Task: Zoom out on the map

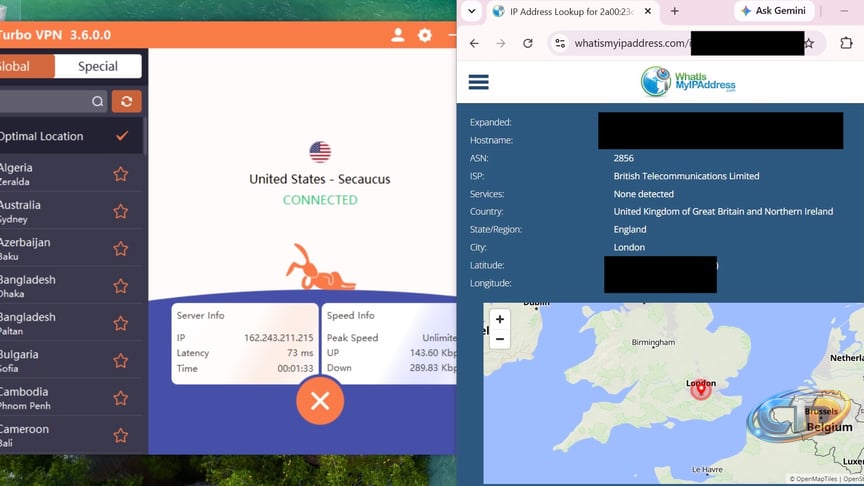Action: click(500, 339)
